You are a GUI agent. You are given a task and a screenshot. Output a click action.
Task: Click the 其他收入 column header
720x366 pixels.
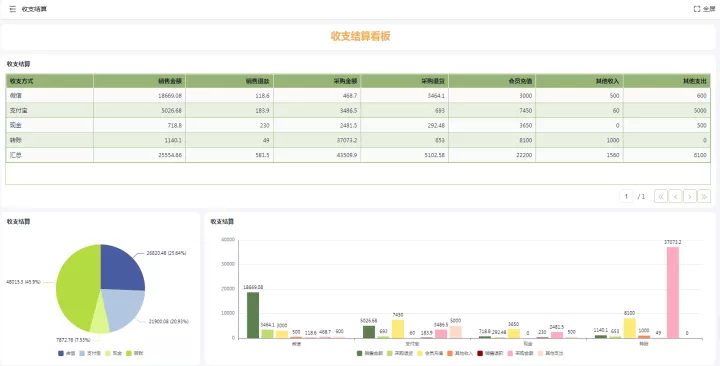click(x=579, y=81)
